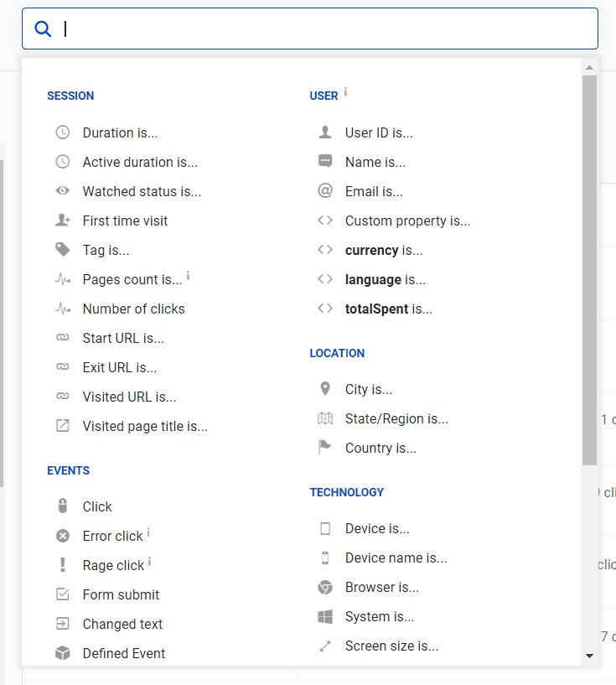Select the First time visit filter
The height and width of the screenshot is (685, 616).
coord(125,221)
